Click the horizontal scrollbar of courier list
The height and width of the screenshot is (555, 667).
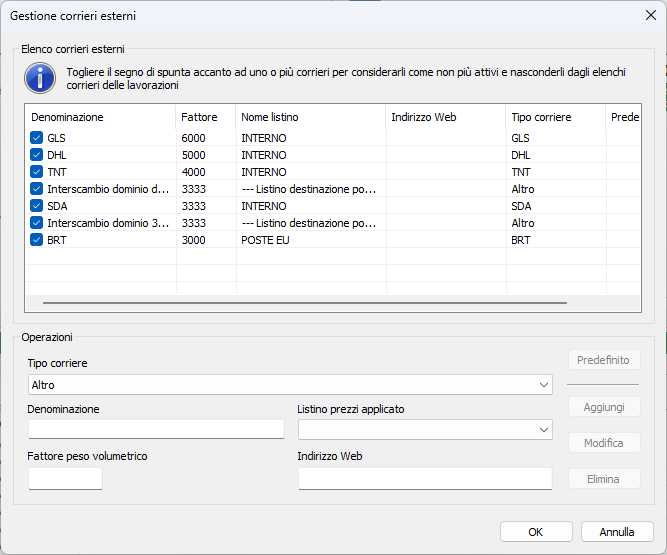(x=305, y=302)
